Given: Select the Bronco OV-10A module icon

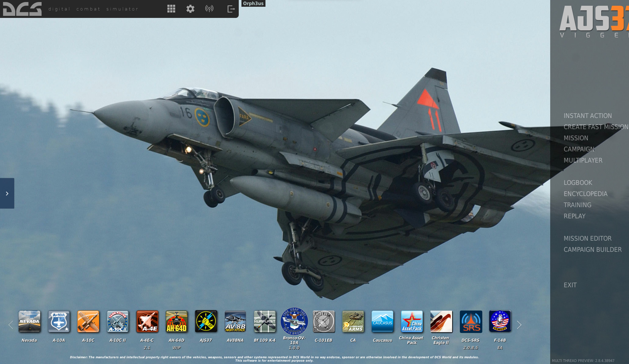Looking at the screenshot, I should click(x=294, y=321).
